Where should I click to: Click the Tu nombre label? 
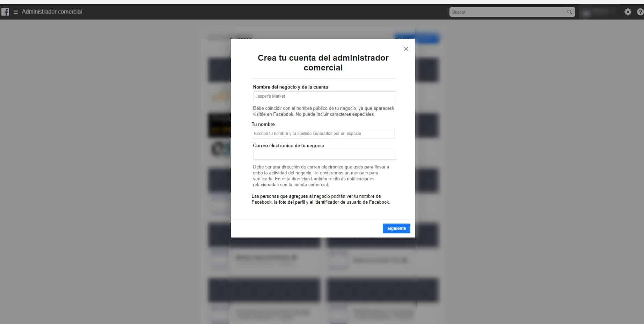click(x=263, y=125)
